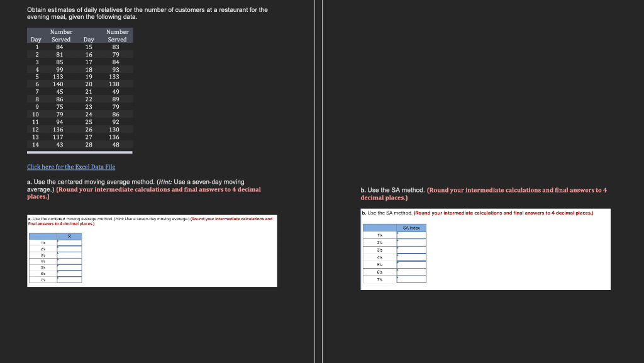The height and width of the screenshot is (363, 644).
Task: Click the 4's SA Index input field
Action: 411,257
